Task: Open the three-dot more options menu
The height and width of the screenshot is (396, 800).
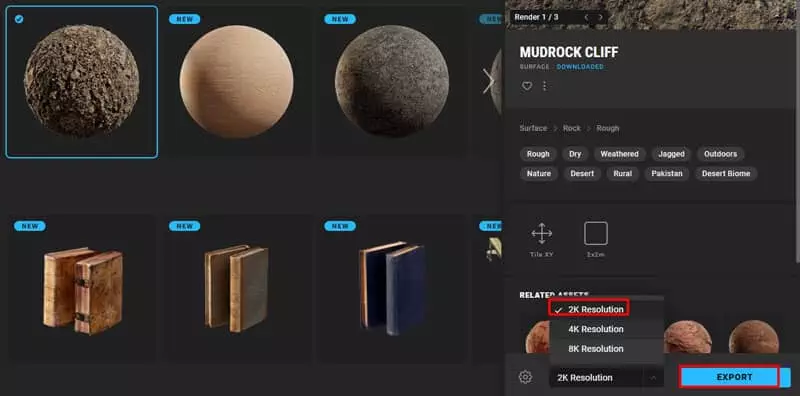Action: click(x=544, y=86)
